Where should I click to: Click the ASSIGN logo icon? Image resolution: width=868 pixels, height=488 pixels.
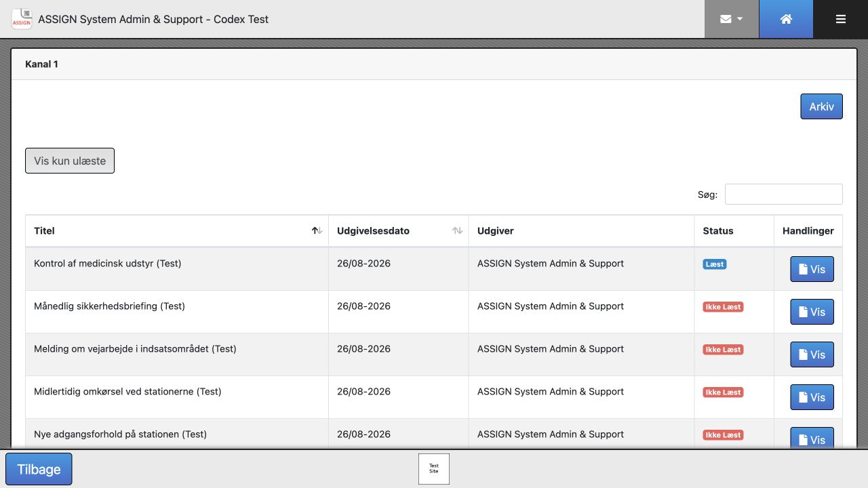click(22, 19)
